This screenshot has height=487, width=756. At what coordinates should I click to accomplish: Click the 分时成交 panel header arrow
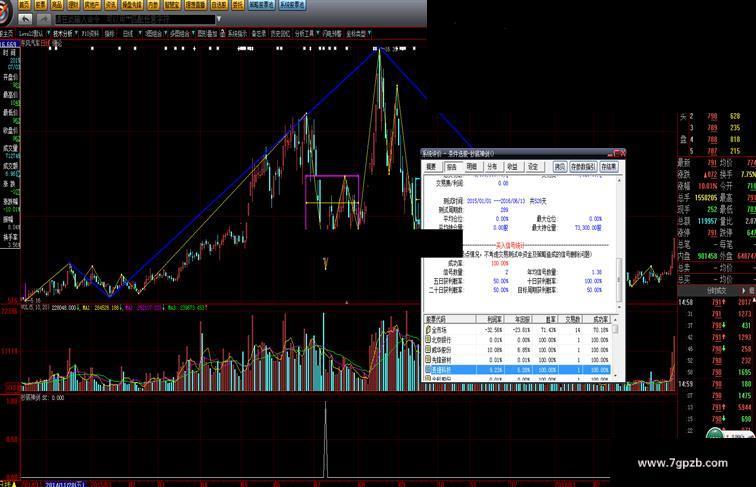tap(743, 290)
